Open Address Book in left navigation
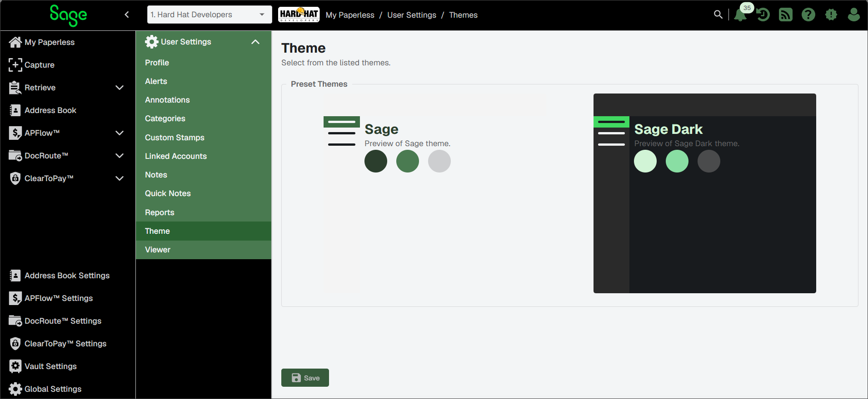This screenshot has width=868, height=399. (68, 110)
